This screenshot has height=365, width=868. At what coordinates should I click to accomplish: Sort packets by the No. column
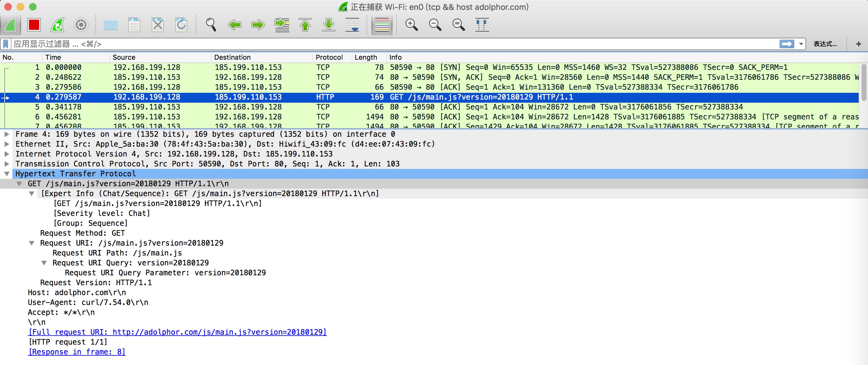pos(21,57)
